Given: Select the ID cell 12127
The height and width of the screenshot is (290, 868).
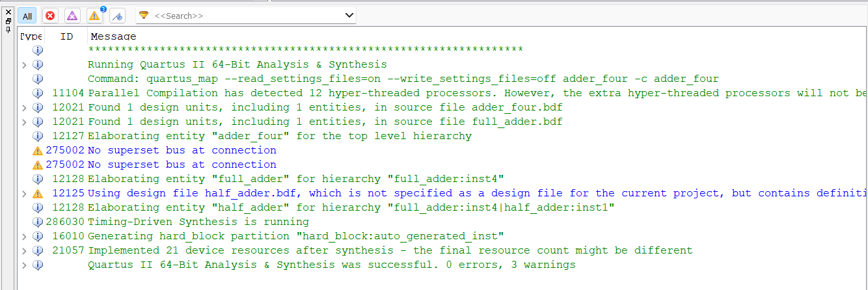Looking at the screenshot, I should 68,136.
